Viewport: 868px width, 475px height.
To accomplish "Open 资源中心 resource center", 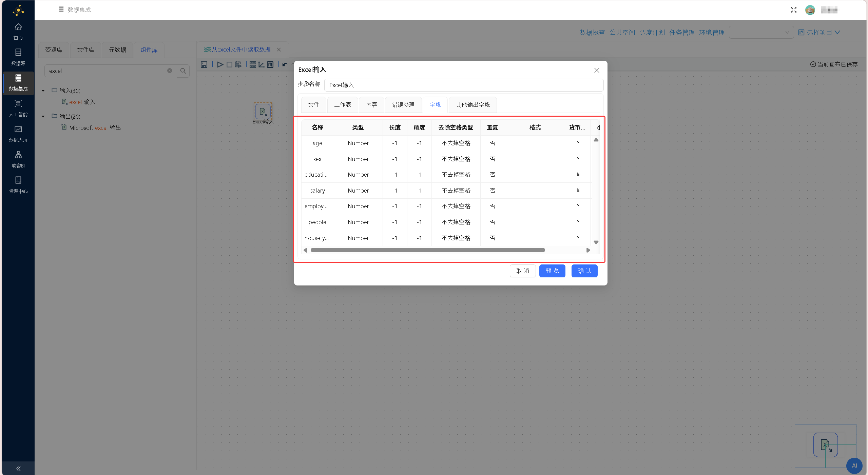I will tap(18, 185).
